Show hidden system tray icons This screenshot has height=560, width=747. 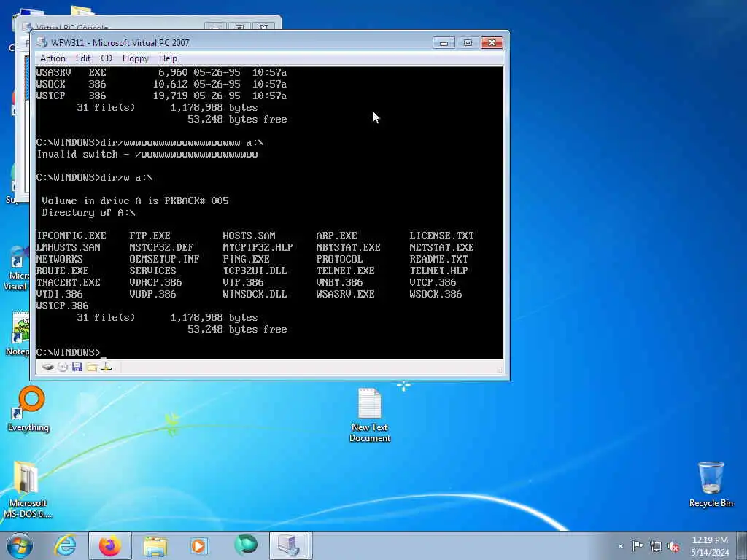[x=620, y=546]
